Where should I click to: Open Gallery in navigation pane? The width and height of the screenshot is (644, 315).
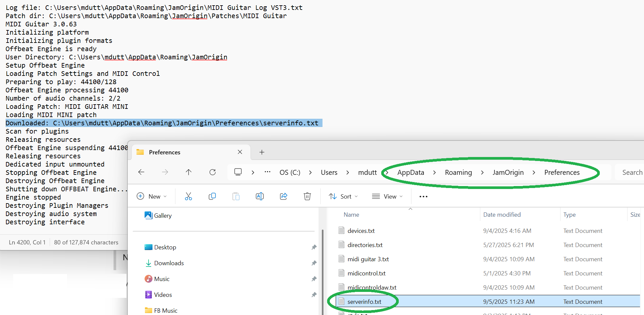[x=158, y=215]
